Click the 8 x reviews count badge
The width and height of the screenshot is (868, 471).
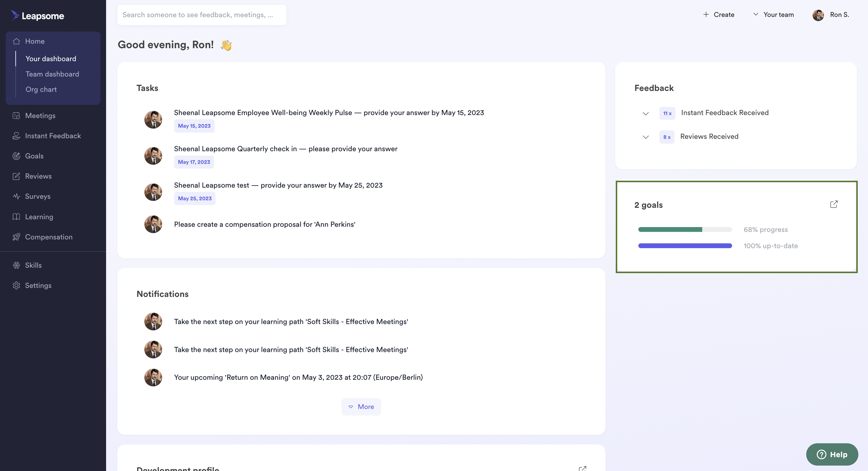coord(666,137)
